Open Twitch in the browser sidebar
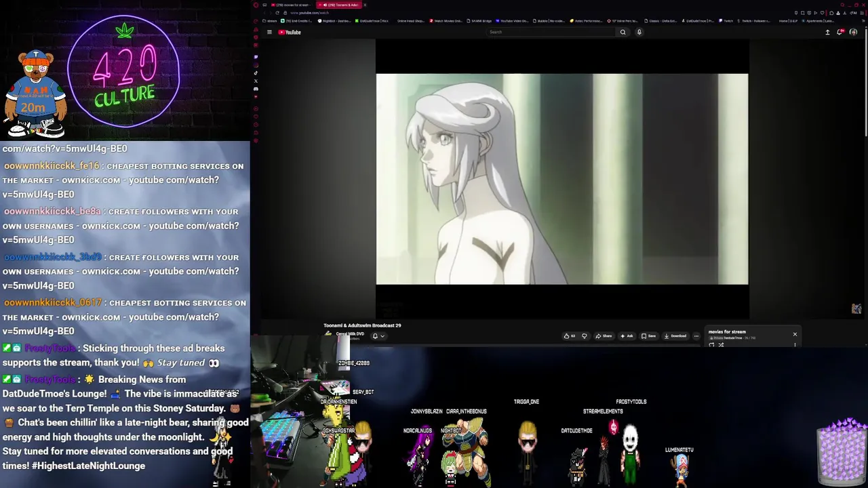The height and width of the screenshot is (488, 868). point(256,57)
